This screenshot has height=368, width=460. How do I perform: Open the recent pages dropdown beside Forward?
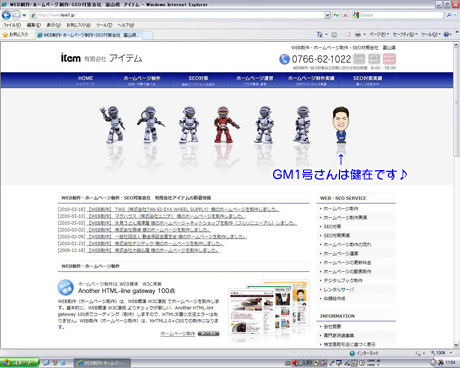[24, 15]
